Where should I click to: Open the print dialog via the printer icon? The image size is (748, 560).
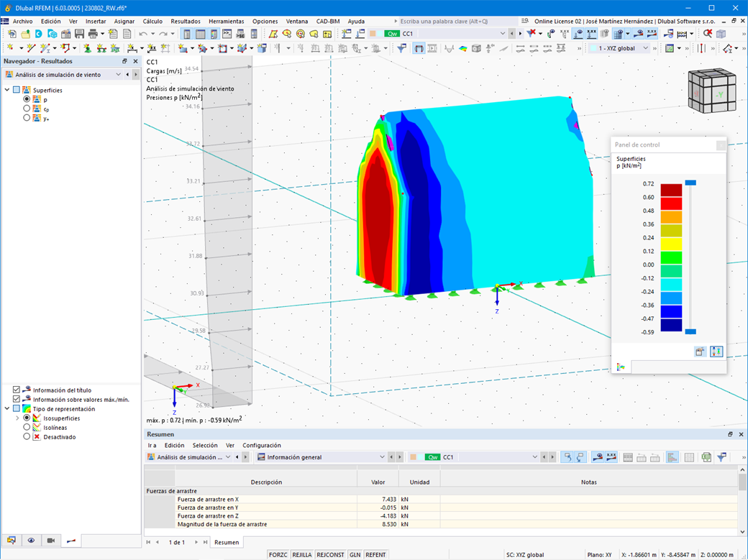point(92,34)
